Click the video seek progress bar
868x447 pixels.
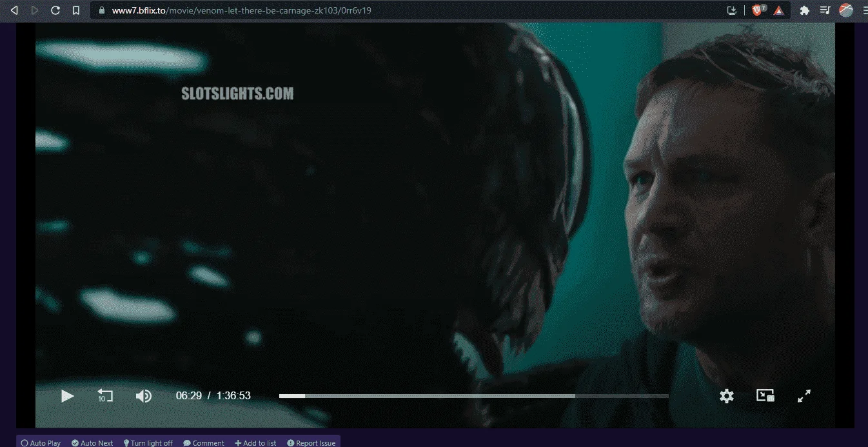[x=473, y=396]
